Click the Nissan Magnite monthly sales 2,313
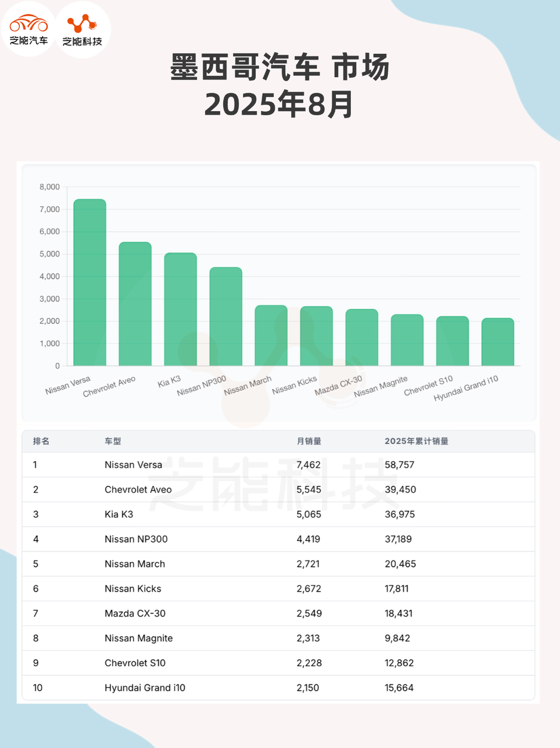Image resolution: width=560 pixels, height=748 pixels. coord(308,638)
